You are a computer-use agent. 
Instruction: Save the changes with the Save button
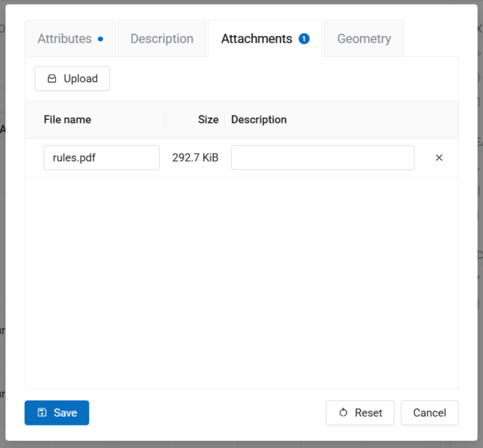(x=57, y=413)
